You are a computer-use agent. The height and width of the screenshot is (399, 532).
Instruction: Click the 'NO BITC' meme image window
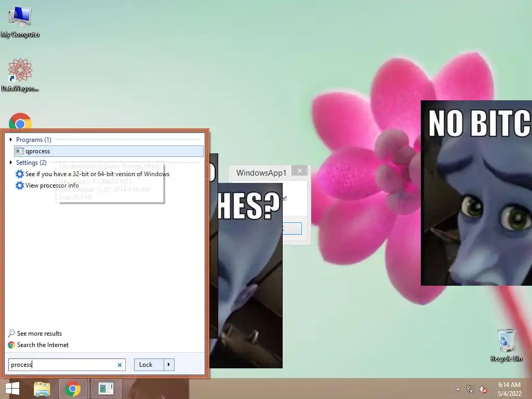click(x=476, y=193)
